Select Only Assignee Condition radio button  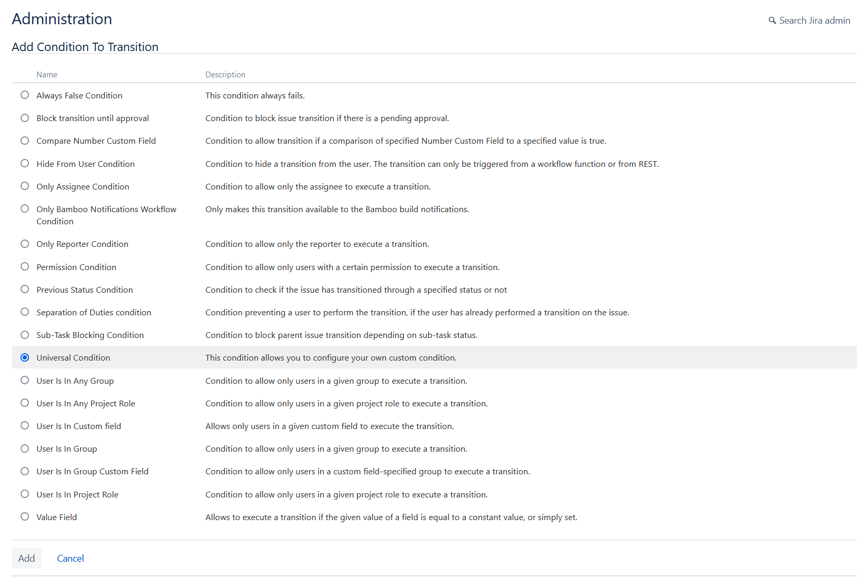(25, 186)
